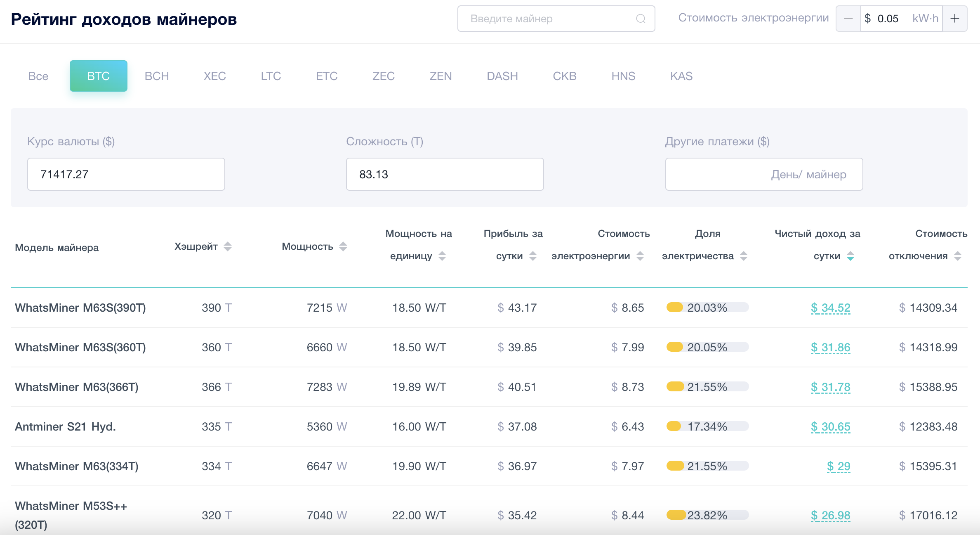980x535 pixels.
Task: Focus the Другие платежи День/майнер field
Action: [764, 174]
